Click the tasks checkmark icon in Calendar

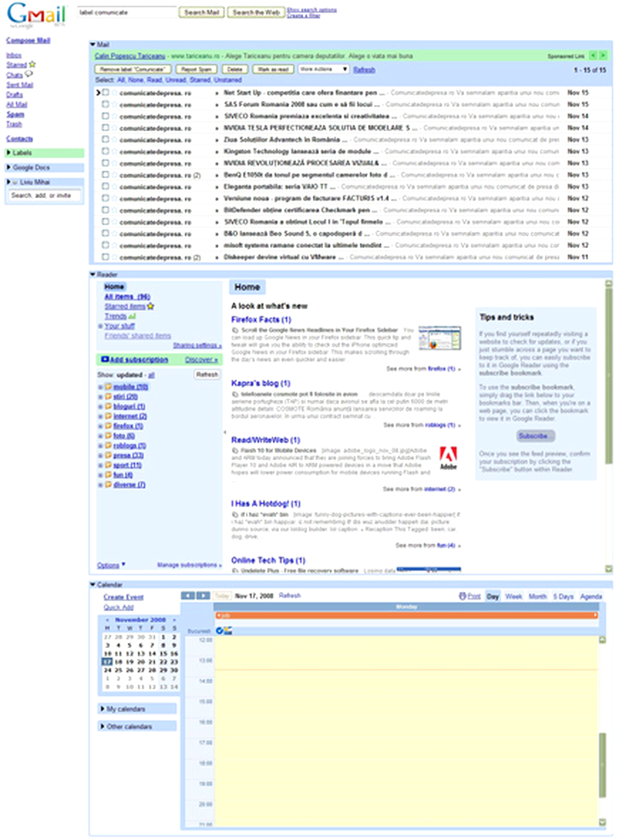click(x=220, y=630)
